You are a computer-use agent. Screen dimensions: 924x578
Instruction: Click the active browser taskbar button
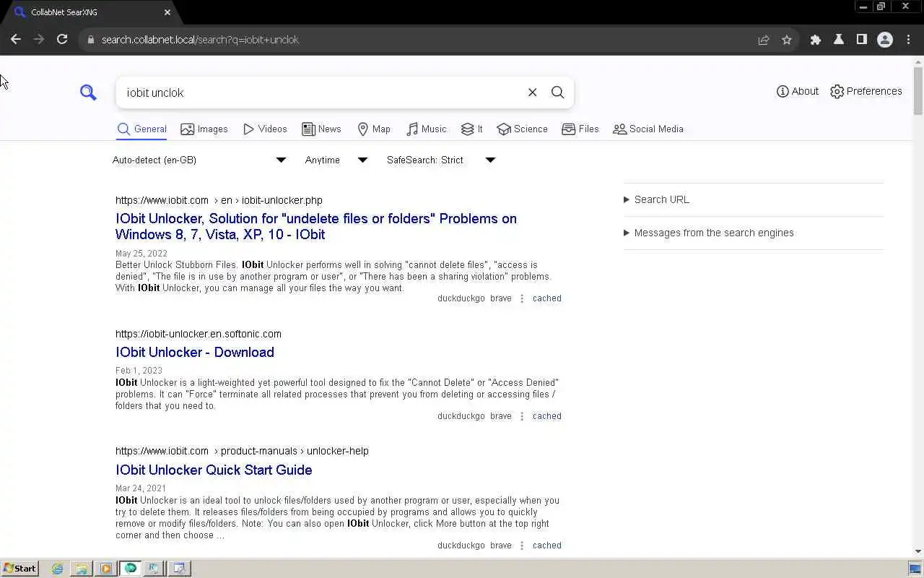point(131,569)
